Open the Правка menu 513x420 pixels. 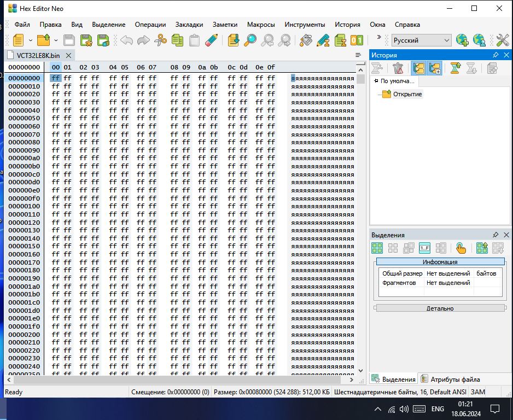[x=50, y=25]
